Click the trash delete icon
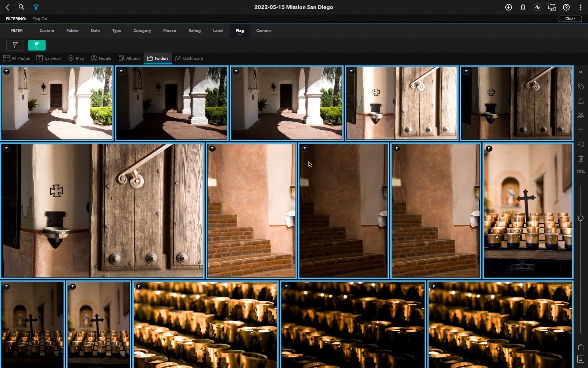Screen dimensions: 588x368 581,159
